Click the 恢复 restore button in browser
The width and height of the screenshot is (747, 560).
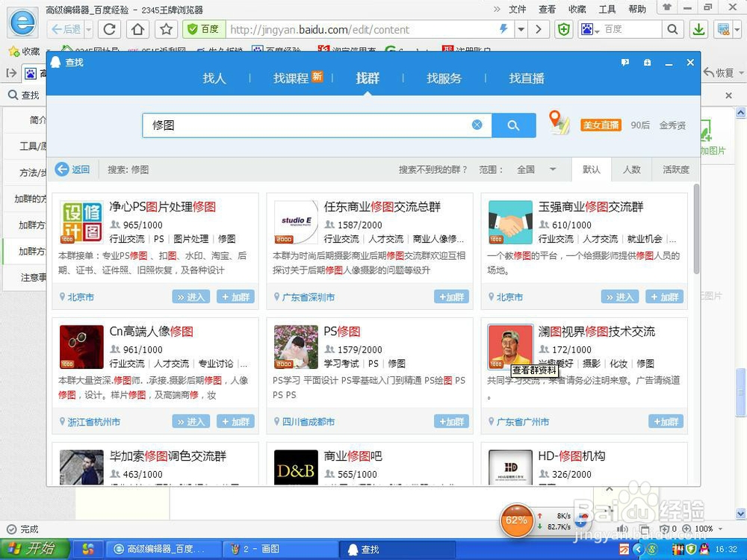[719, 72]
